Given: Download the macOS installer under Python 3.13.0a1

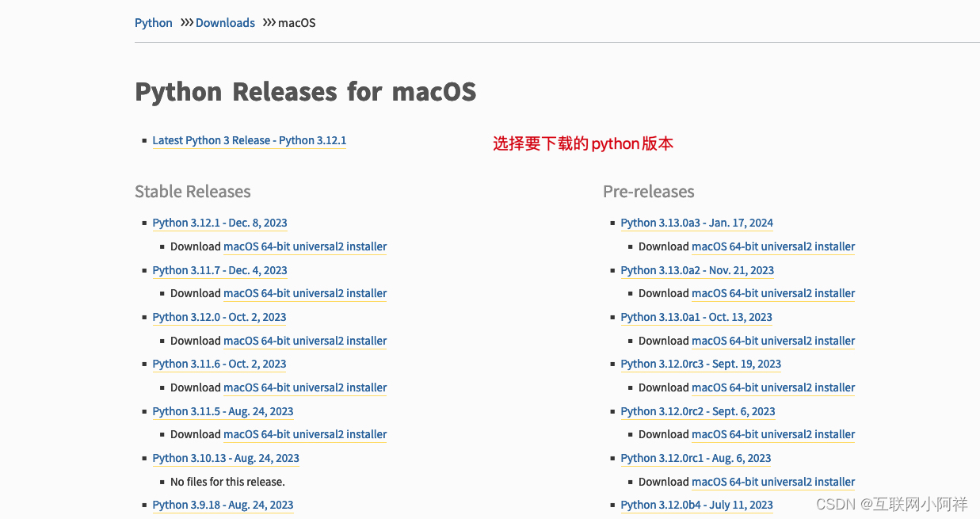Looking at the screenshot, I should 773,341.
